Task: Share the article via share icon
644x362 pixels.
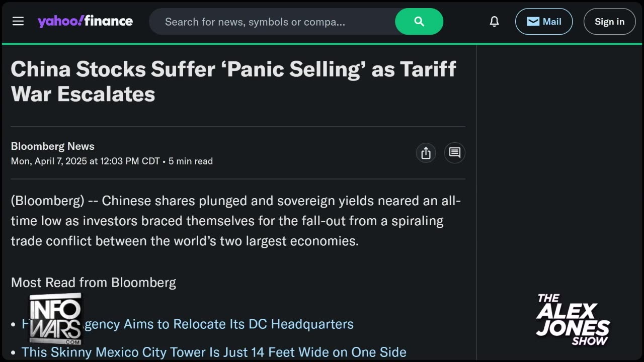Action: [x=426, y=153]
